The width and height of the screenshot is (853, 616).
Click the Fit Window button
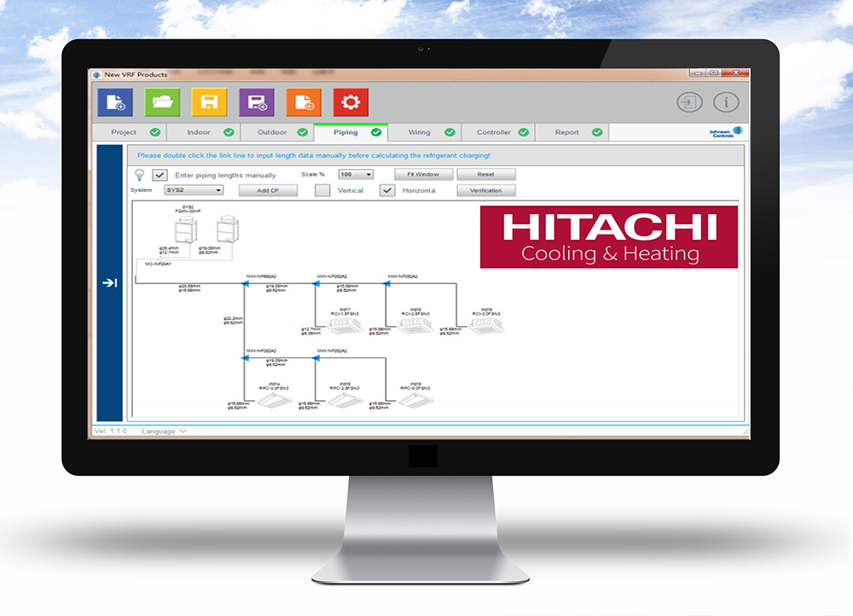tap(422, 174)
